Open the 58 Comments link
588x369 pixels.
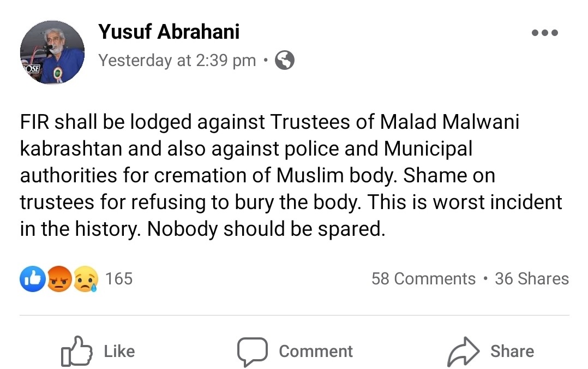pos(423,279)
